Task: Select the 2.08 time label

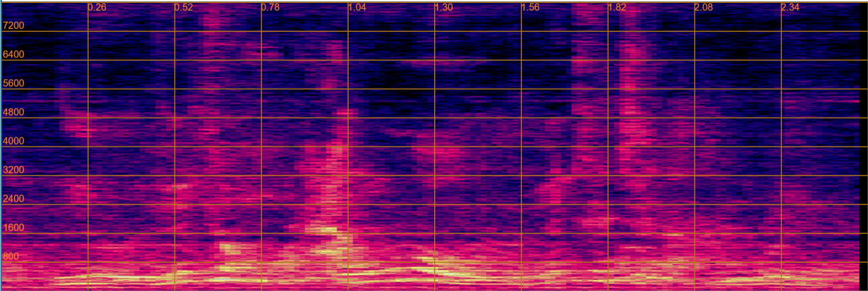Action: (x=704, y=7)
